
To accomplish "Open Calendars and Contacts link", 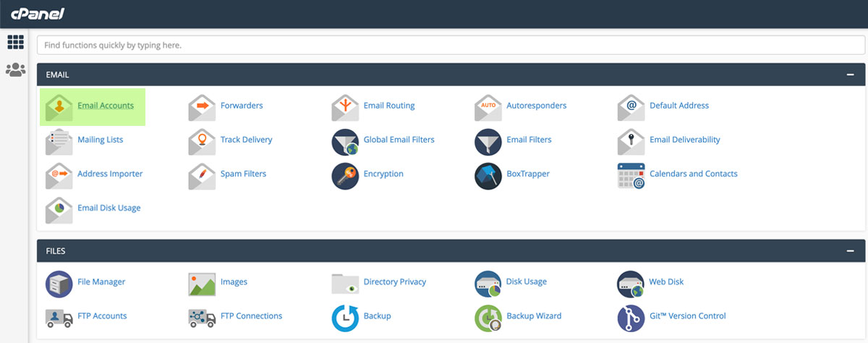I will [x=694, y=174].
